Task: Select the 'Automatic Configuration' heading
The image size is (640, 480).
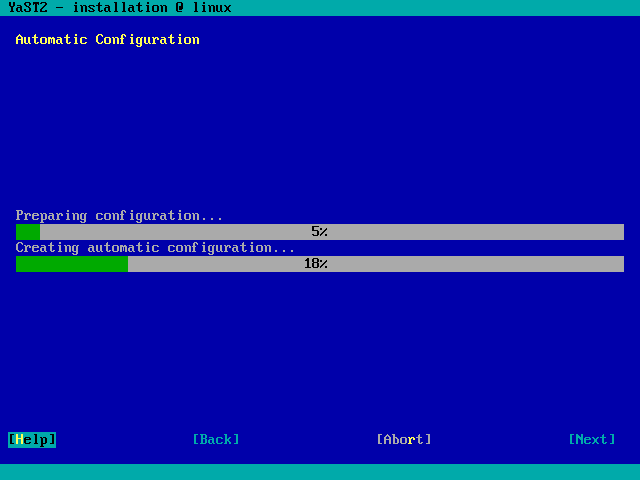Action: [x=107, y=40]
